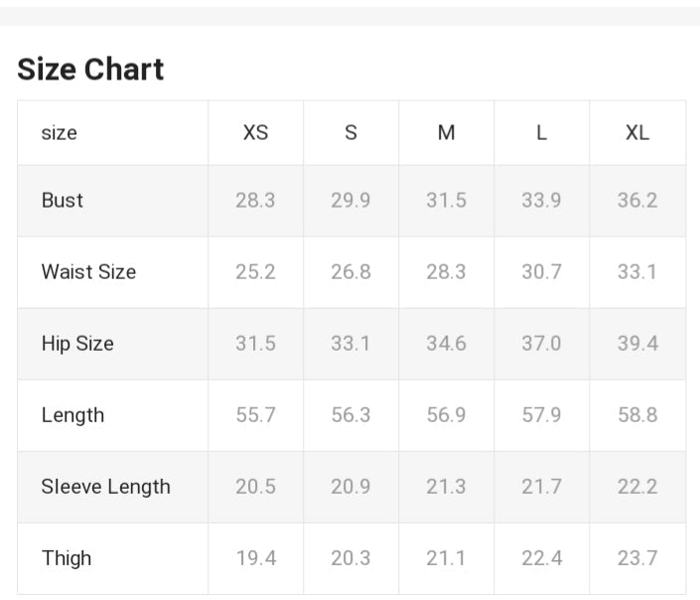Select the S column header
700x600 pixels.
[x=350, y=133]
